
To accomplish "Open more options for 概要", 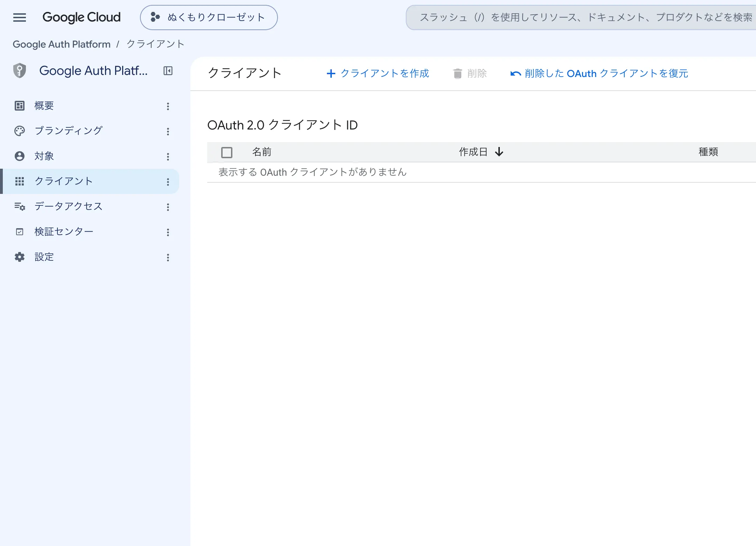I will point(168,106).
